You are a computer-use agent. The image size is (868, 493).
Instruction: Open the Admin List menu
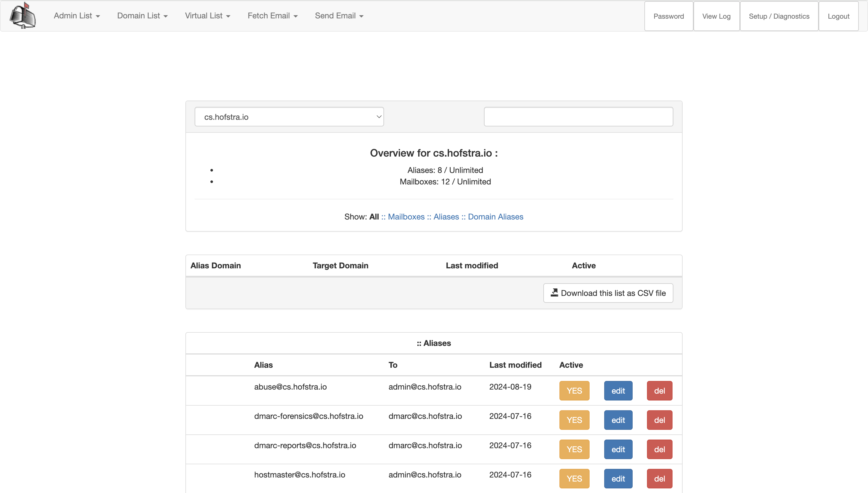(x=76, y=16)
